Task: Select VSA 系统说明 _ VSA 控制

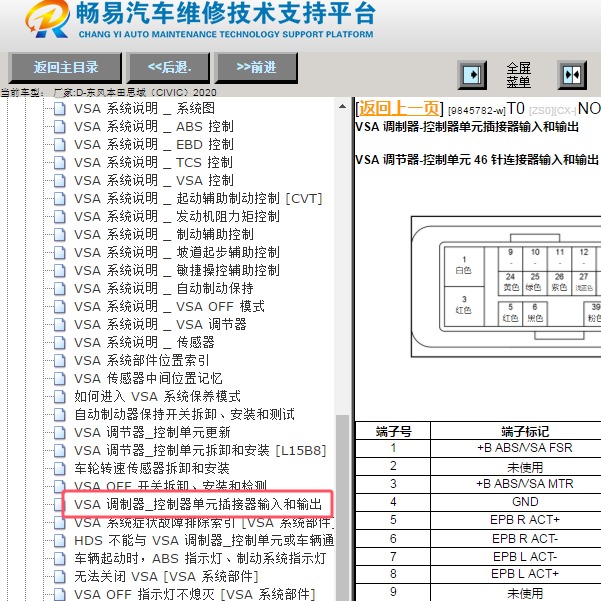Action: (154, 181)
